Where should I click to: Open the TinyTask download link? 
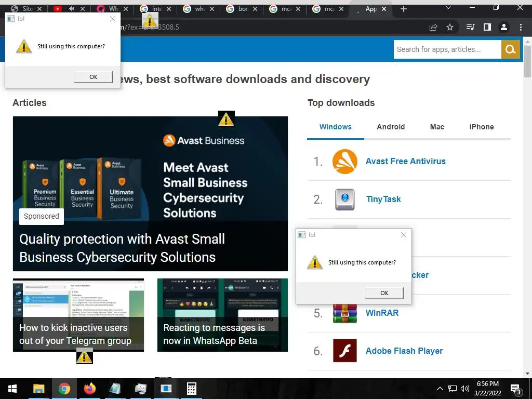click(x=383, y=199)
